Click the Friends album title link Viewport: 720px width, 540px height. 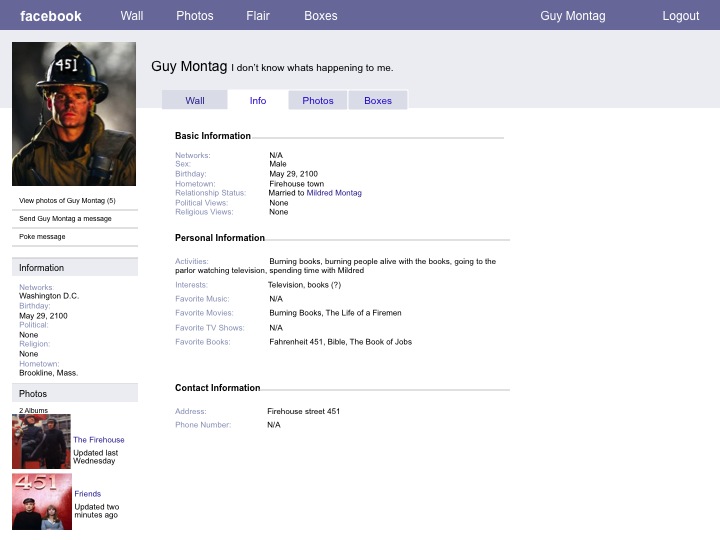87,494
